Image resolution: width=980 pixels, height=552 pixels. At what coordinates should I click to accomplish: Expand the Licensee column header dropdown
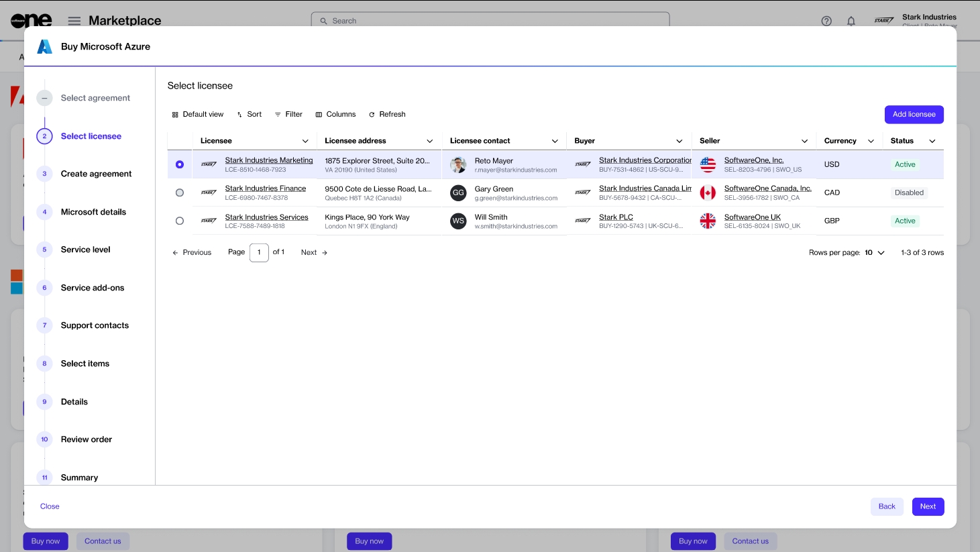coord(305,142)
